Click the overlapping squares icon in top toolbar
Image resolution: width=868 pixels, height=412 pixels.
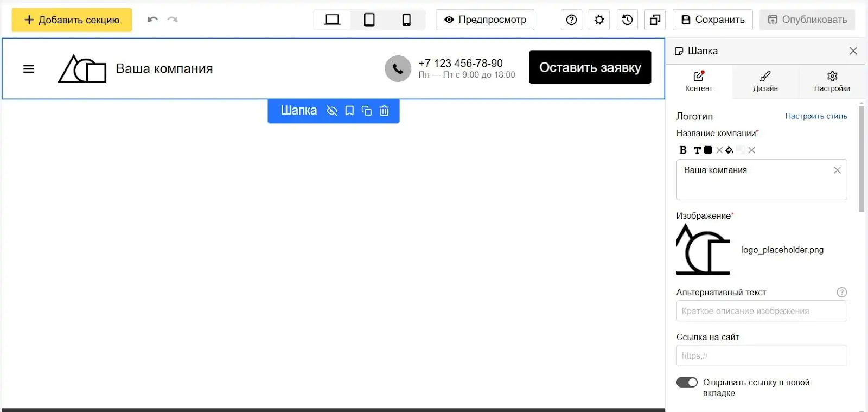click(x=655, y=20)
